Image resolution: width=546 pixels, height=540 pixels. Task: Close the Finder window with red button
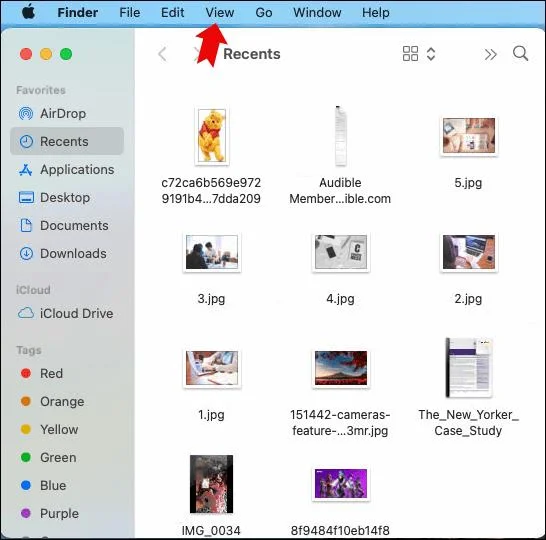tap(26, 54)
